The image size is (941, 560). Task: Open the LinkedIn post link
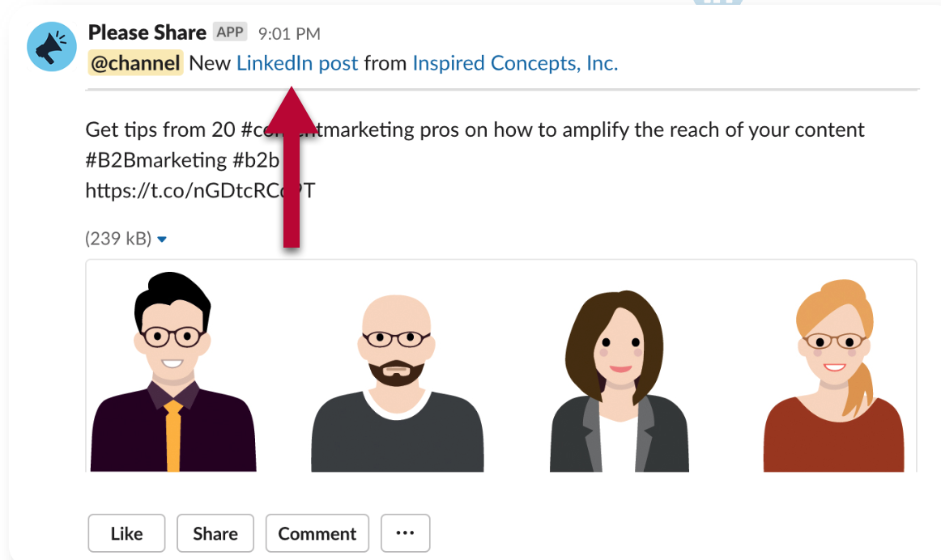(x=297, y=63)
